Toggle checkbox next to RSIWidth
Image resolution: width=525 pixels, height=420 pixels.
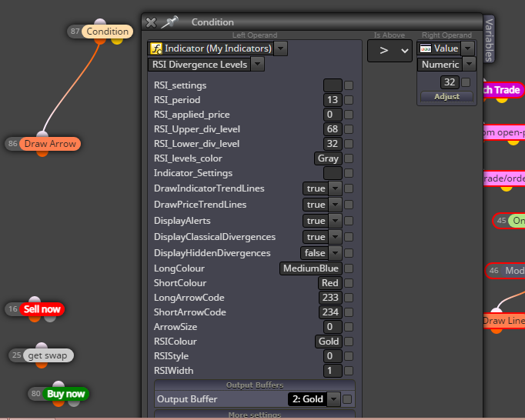pos(349,371)
